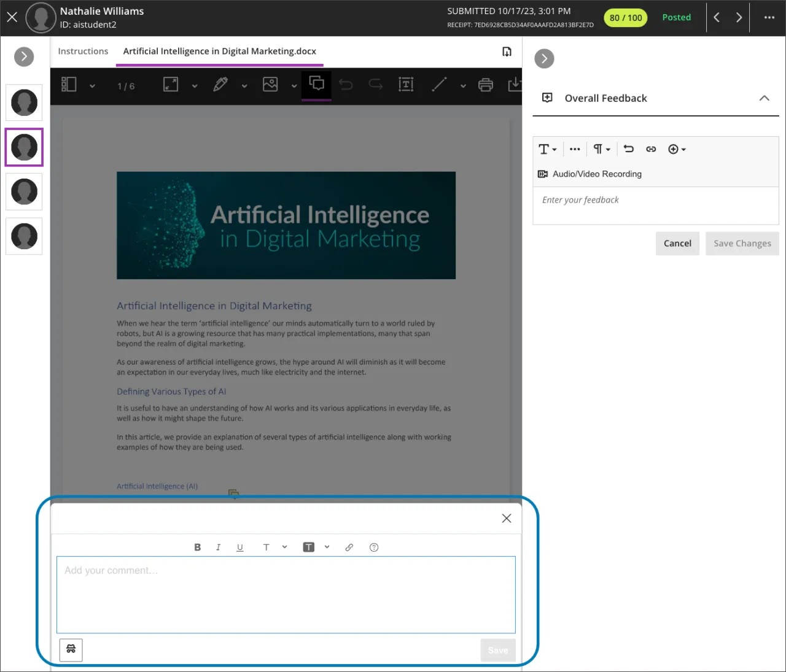Click the Cancel button for feedback

(x=677, y=243)
